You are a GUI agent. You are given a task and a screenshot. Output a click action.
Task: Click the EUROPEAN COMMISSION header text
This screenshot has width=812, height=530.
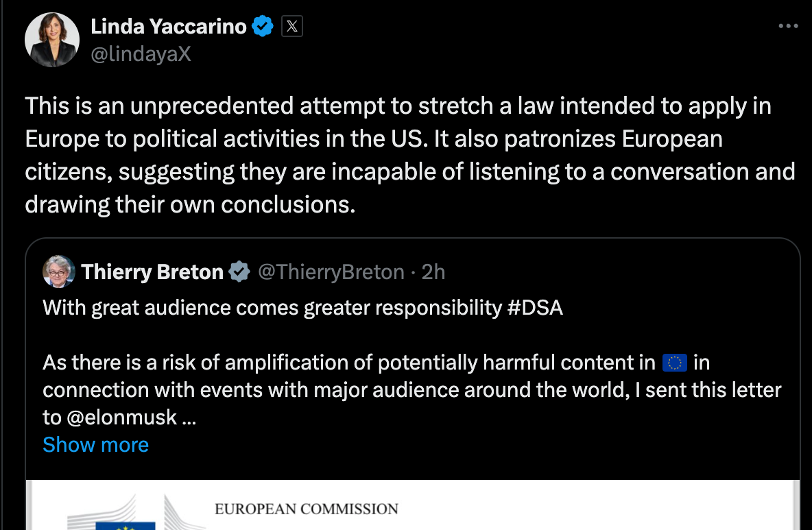point(306,509)
